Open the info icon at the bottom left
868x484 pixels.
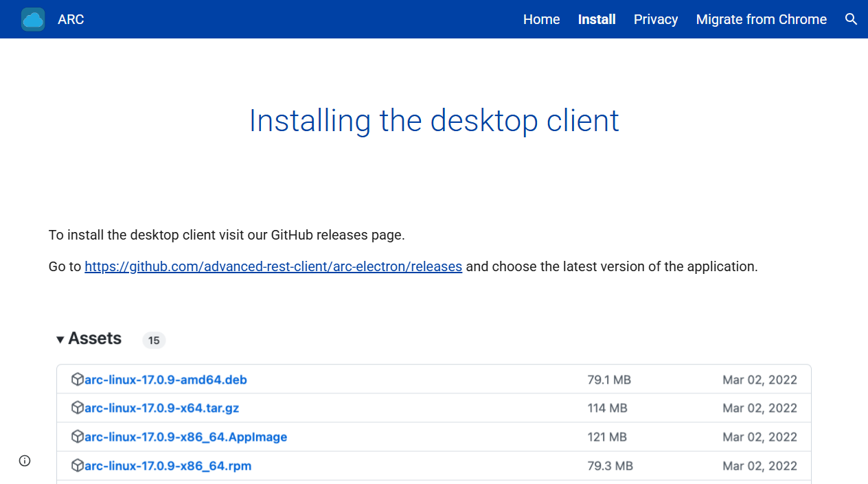coord(24,461)
